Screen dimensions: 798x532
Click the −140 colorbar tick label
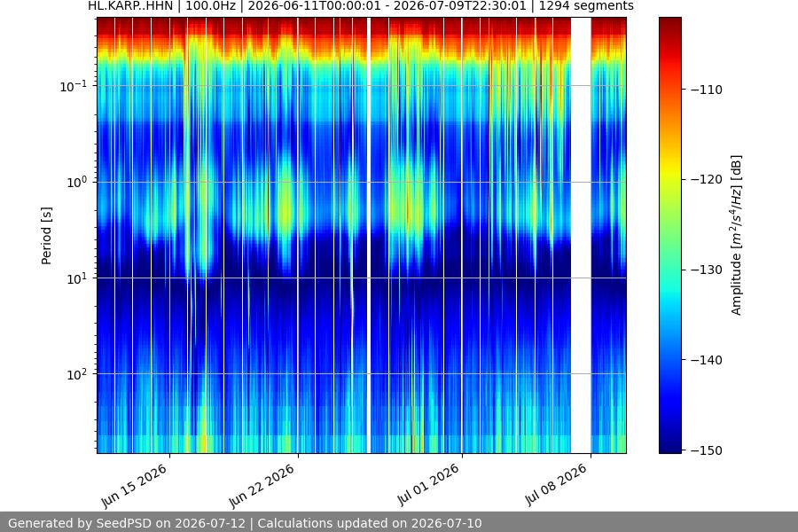[707, 360]
